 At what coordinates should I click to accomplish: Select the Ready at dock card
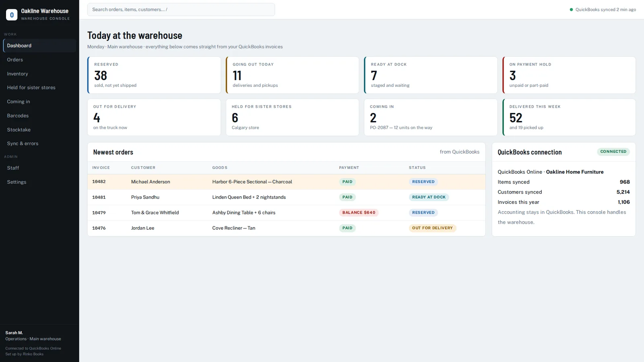pos(431,75)
